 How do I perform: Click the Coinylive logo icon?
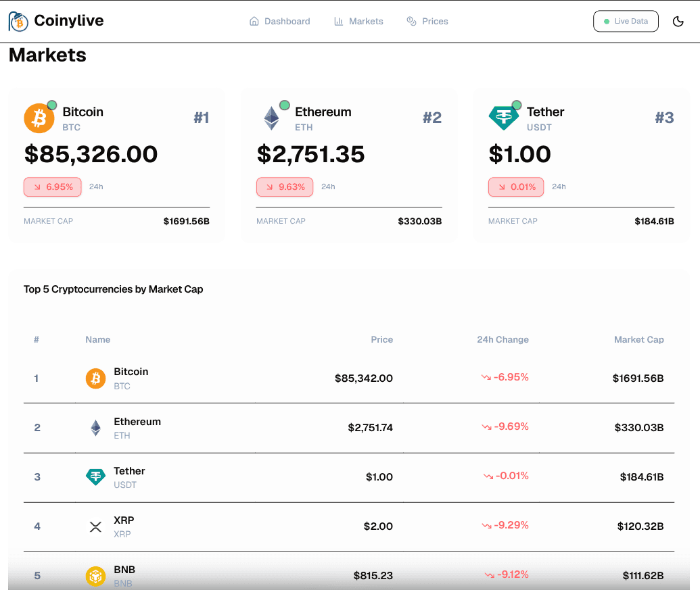pos(17,21)
